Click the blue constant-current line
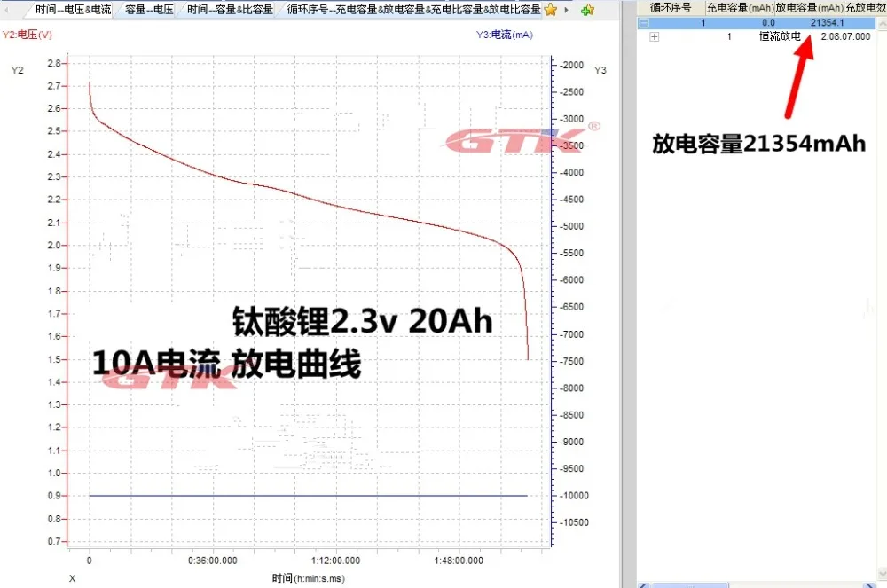 pyautogui.click(x=309, y=495)
